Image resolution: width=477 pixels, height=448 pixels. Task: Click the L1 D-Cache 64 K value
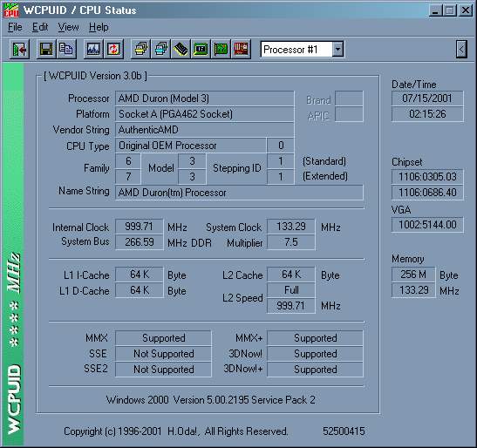139,290
